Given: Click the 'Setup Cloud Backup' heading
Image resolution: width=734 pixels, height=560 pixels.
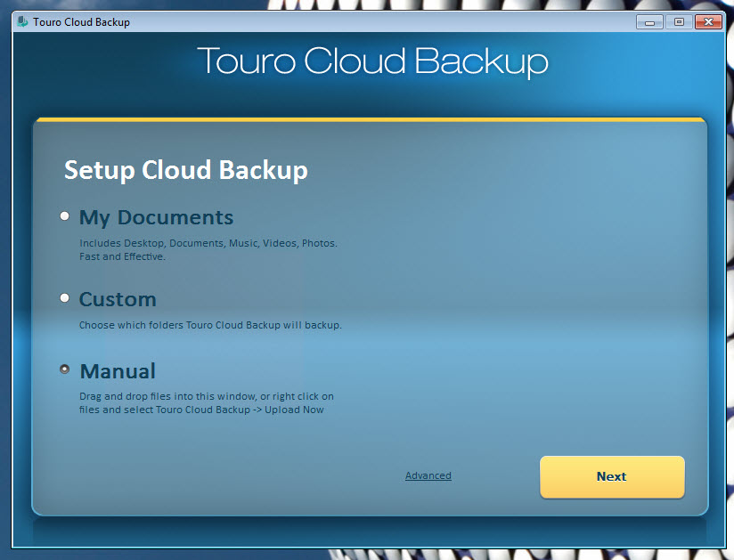Looking at the screenshot, I should tap(186, 170).
